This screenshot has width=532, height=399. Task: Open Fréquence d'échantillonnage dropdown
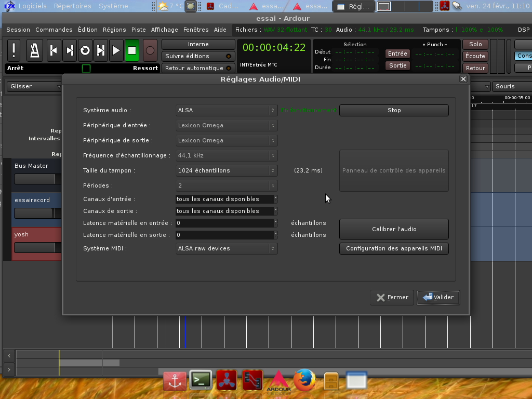pos(227,155)
